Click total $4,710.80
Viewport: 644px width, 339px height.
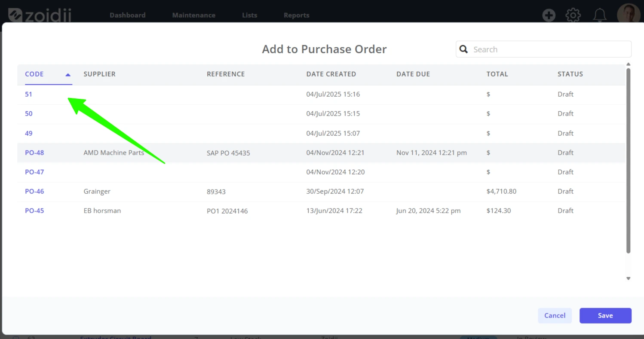pos(501,191)
